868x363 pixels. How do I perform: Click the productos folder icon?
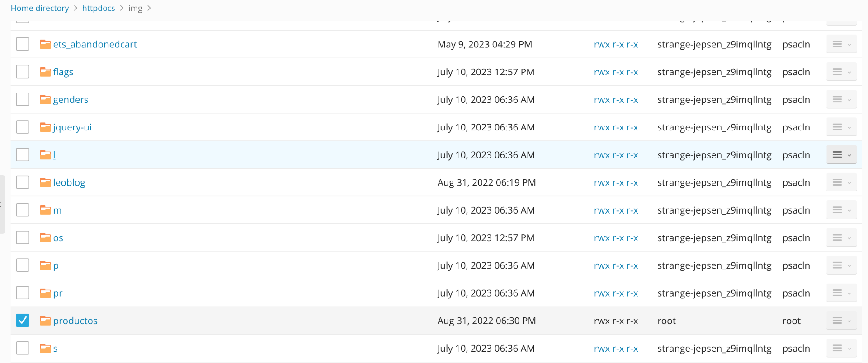point(45,321)
